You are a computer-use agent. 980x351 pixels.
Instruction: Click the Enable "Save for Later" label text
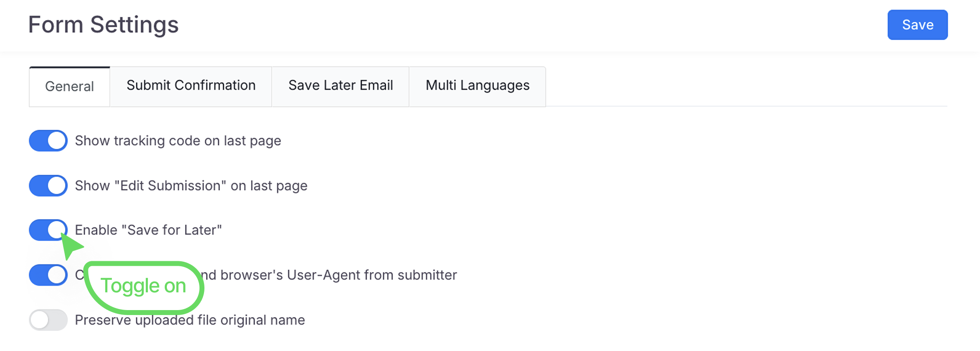pos(148,230)
